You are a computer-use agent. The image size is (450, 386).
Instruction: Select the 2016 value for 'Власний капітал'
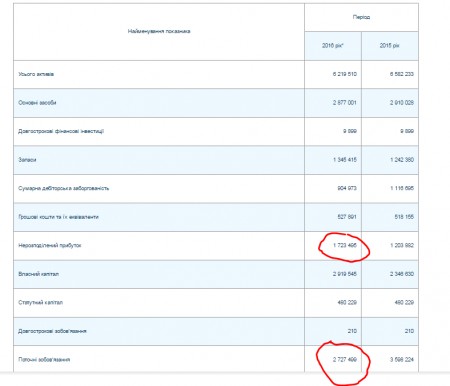[x=344, y=274]
